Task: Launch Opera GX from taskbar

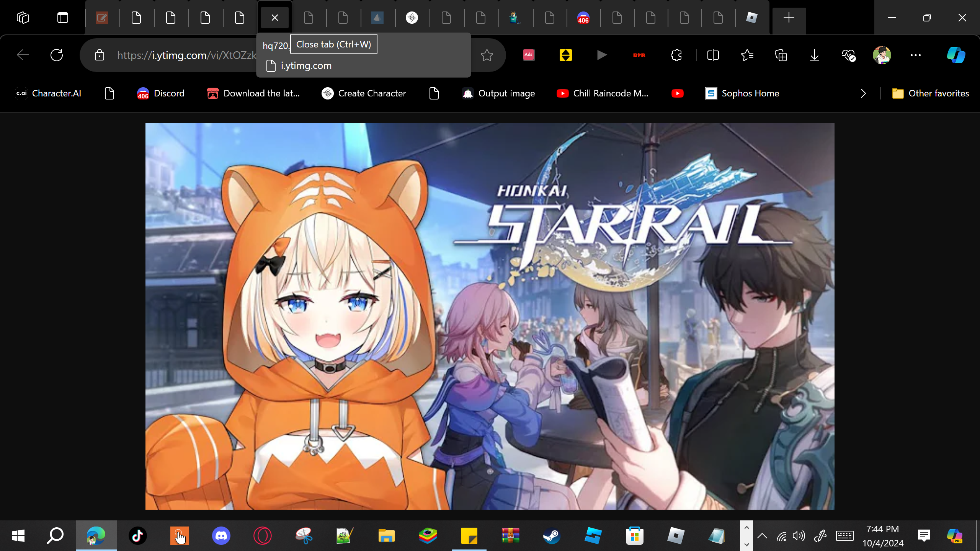Action: click(x=262, y=536)
